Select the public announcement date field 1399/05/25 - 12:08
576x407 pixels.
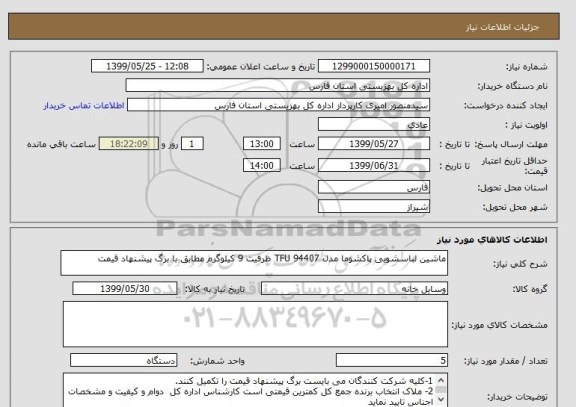click(x=147, y=66)
